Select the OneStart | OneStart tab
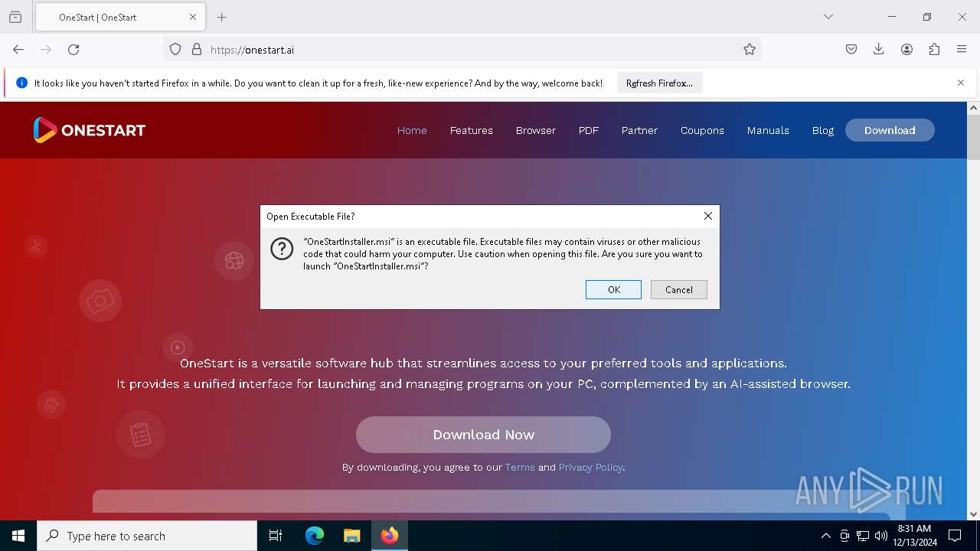980x551 pixels. (x=119, y=17)
